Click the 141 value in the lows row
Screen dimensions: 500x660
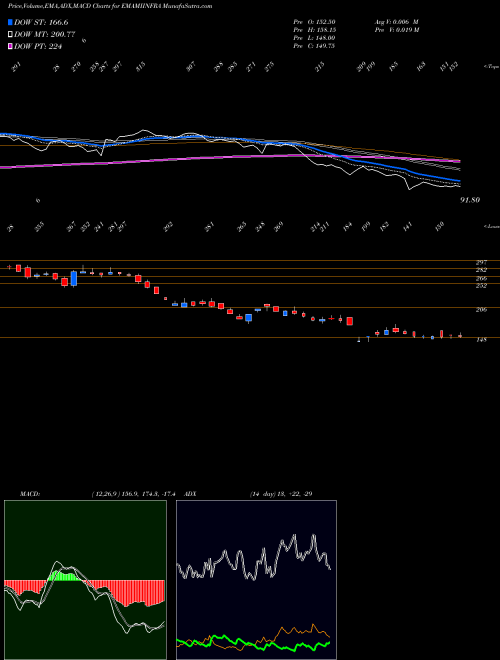tap(407, 227)
